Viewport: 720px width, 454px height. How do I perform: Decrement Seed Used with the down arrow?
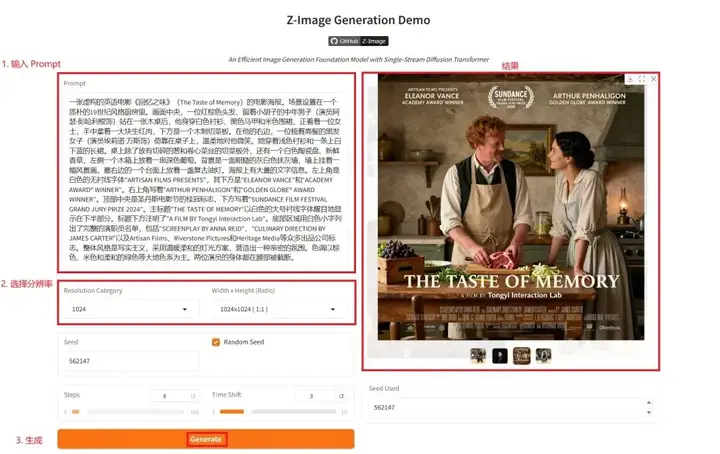click(x=649, y=413)
